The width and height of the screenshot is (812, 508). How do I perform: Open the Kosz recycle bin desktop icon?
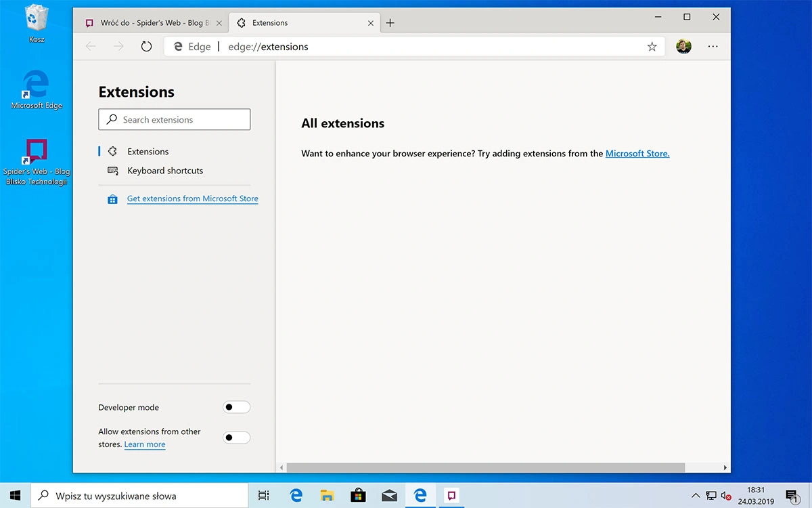pos(37,24)
